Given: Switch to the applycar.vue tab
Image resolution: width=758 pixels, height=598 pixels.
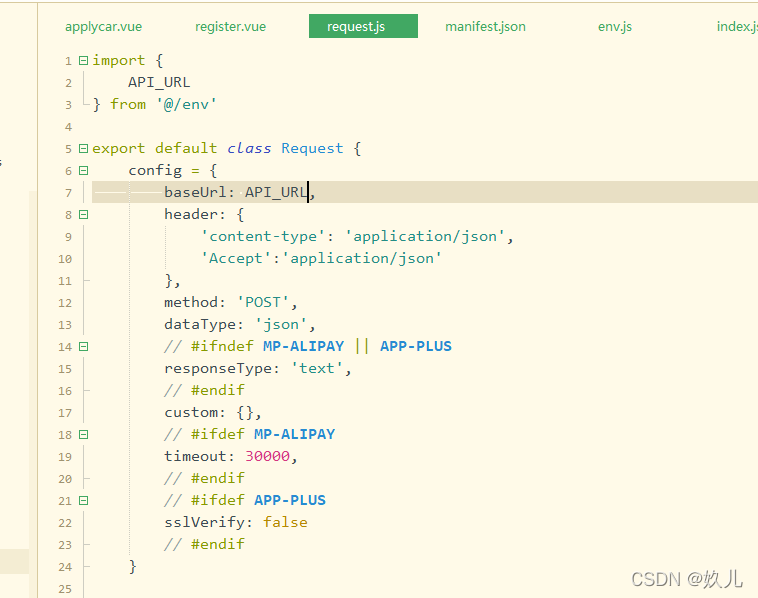Looking at the screenshot, I should coord(103,27).
